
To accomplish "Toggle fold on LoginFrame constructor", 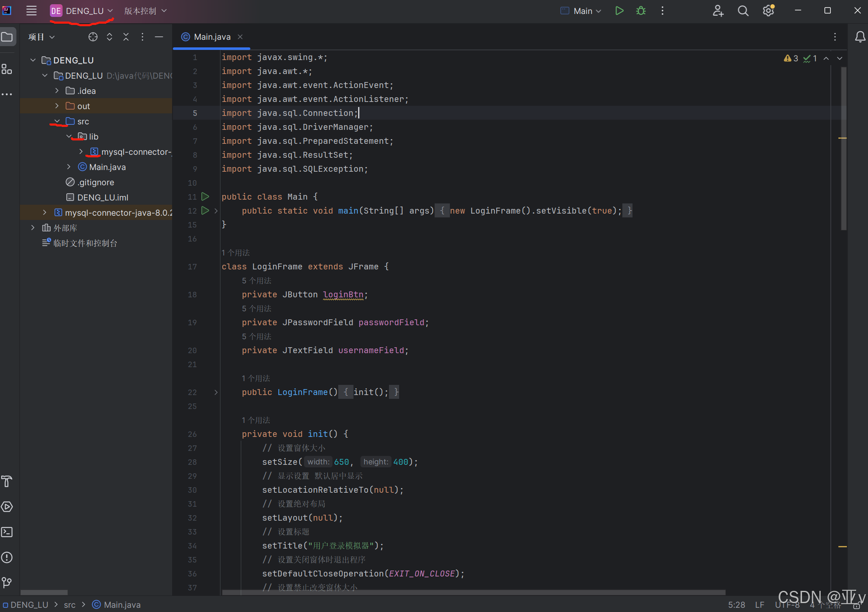I will (216, 392).
